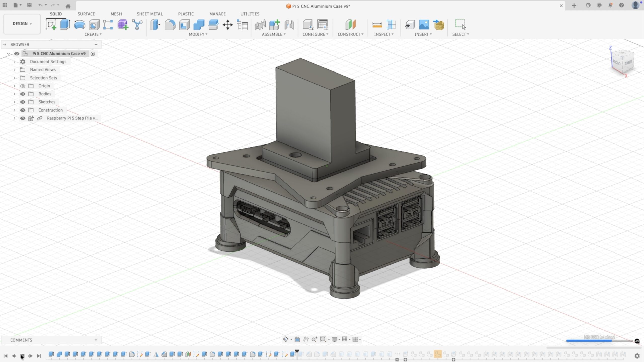Hide the Bodies folder visibility
Image resolution: width=644 pixels, height=362 pixels.
23,94
